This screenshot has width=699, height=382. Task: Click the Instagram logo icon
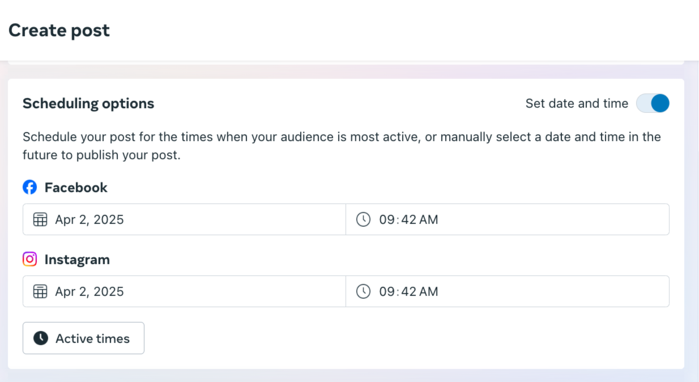(x=30, y=259)
